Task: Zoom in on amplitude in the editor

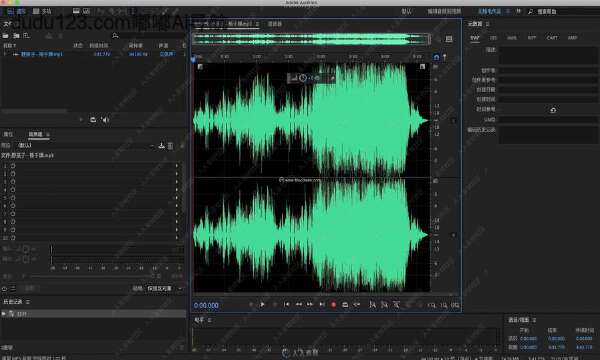Action: click(432, 305)
